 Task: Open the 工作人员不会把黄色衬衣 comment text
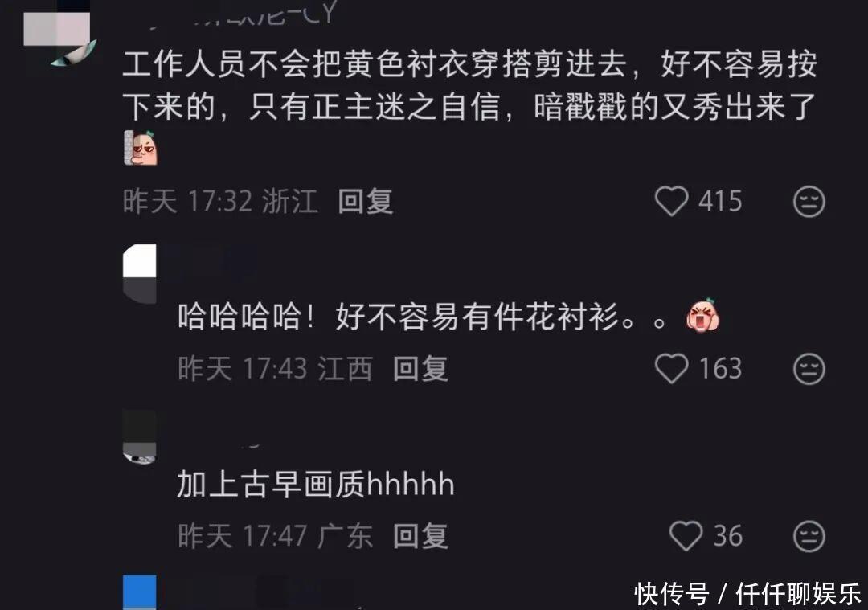click(x=469, y=85)
